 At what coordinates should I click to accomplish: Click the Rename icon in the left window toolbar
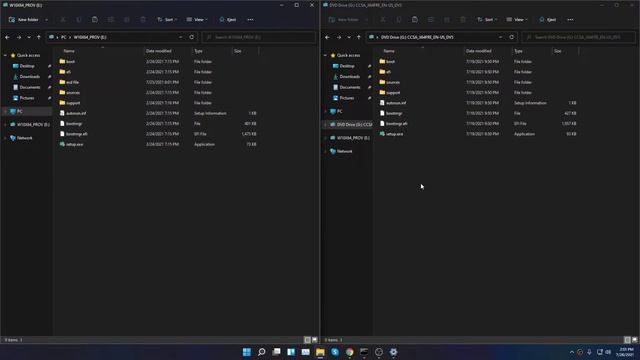[111, 20]
